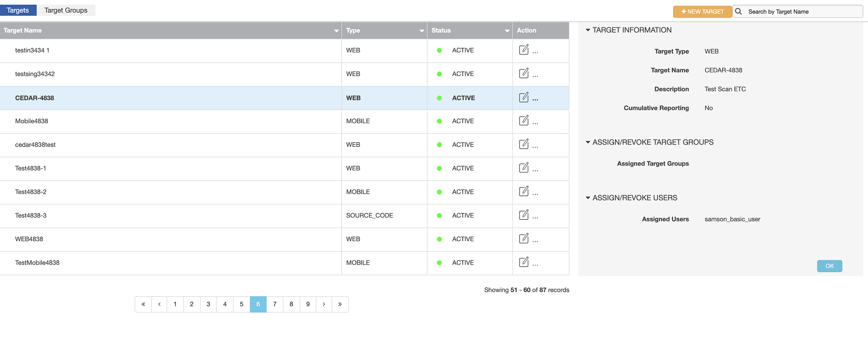Open more actions ellipsis for TestMobile4838
Screen dimensions: 868x355
click(x=535, y=265)
